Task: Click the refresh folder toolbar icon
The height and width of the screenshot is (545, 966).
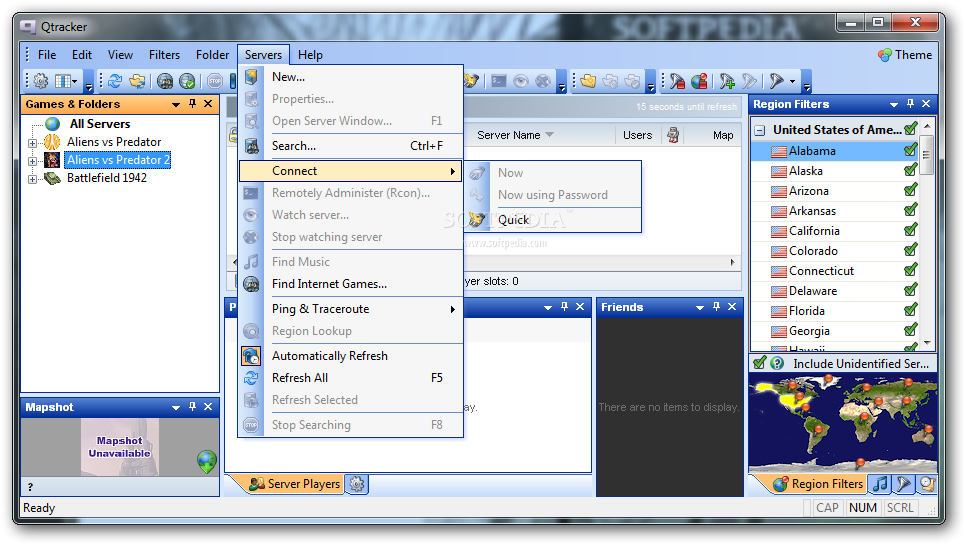Action: 137,81
